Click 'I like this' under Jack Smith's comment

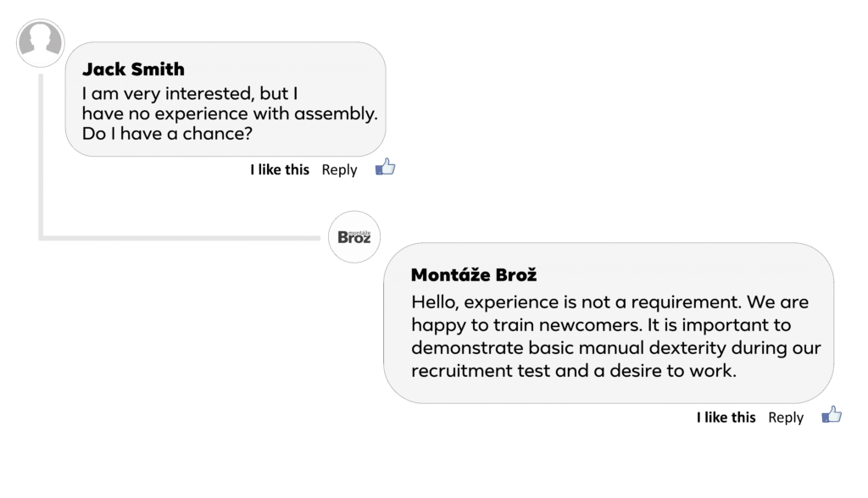[280, 170]
